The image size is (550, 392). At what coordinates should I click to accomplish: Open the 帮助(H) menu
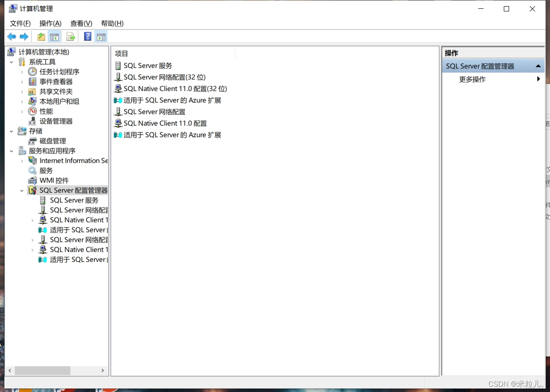coord(112,23)
